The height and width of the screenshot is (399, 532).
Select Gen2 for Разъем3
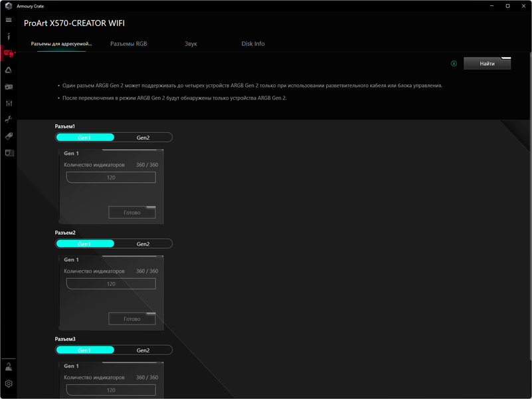click(x=143, y=350)
